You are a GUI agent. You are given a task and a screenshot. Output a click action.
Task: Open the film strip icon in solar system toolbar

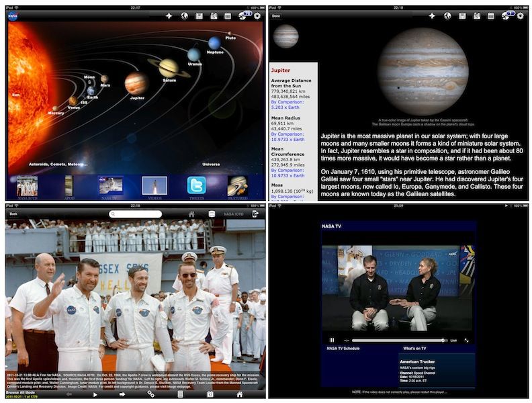tap(199, 16)
